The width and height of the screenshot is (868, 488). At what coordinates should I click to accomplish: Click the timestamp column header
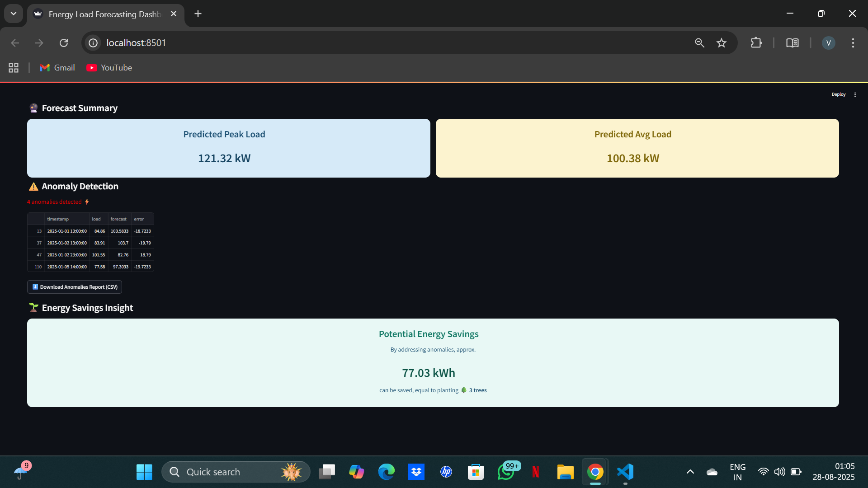pos(58,219)
